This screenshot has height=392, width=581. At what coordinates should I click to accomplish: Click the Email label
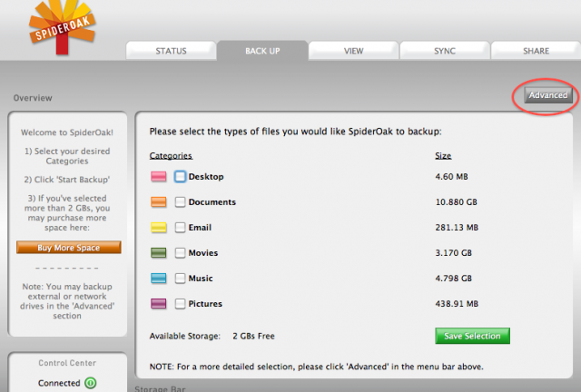click(x=200, y=227)
